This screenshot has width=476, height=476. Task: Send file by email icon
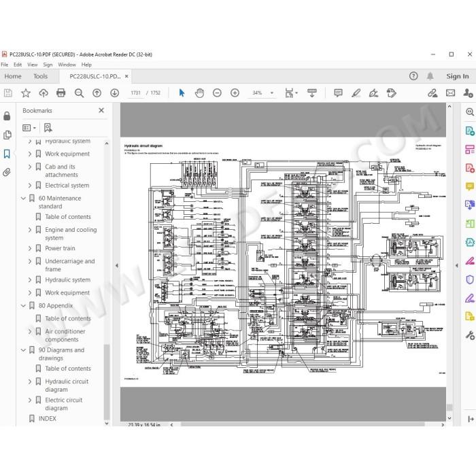coord(450,93)
